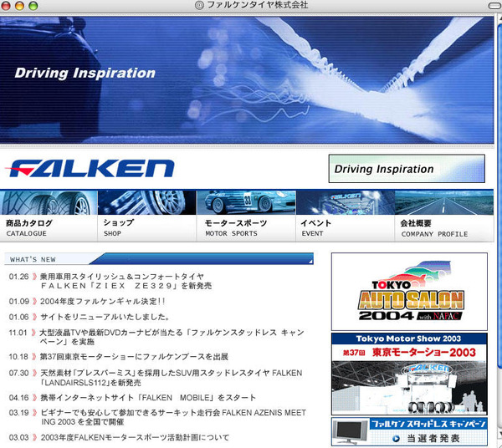Click the vertical scrollbar thumb

pos(499,195)
